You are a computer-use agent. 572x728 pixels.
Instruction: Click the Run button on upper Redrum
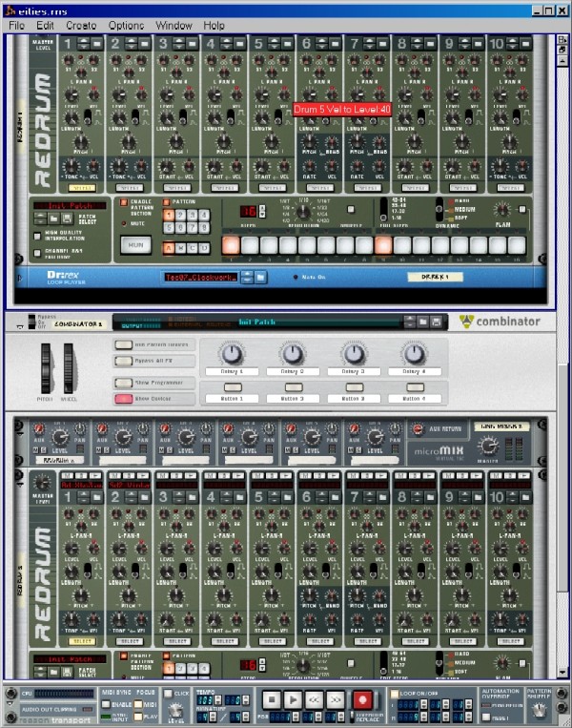coord(136,245)
